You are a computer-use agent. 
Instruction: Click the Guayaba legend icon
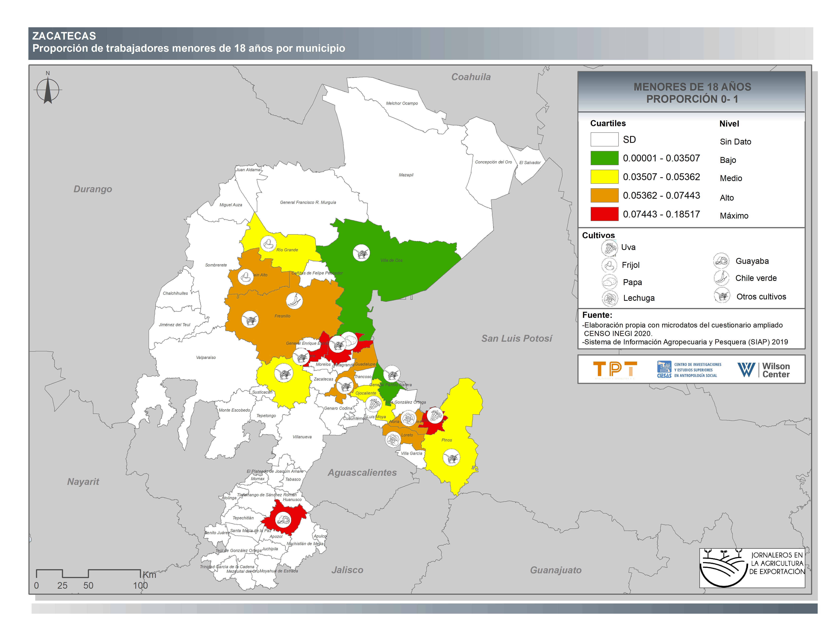point(721,261)
